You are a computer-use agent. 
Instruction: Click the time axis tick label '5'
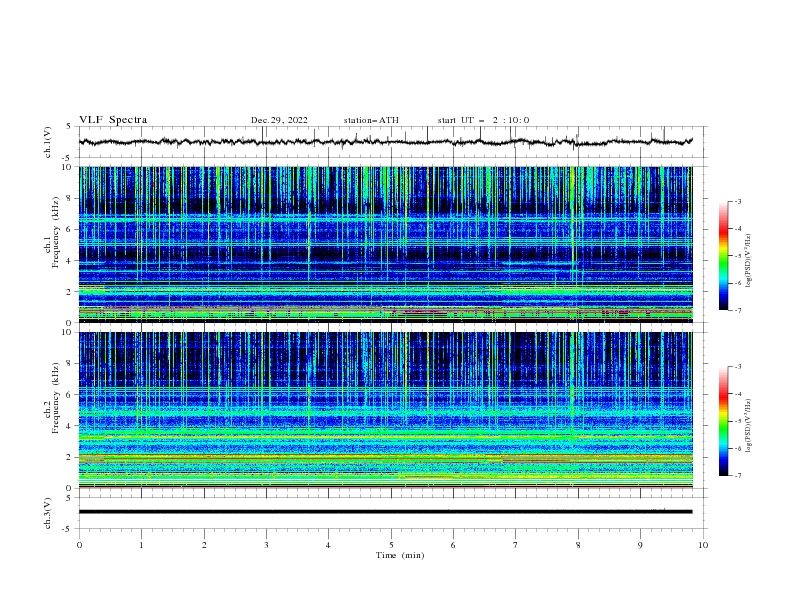(x=391, y=545)
